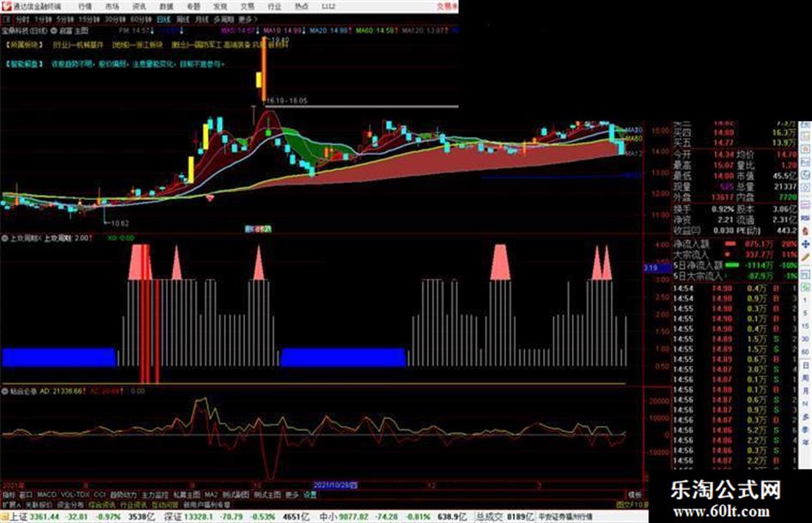The height and width of the screenshot is (523, 812).
Task: Open the 行情 menu
Action: click(85, 7)
